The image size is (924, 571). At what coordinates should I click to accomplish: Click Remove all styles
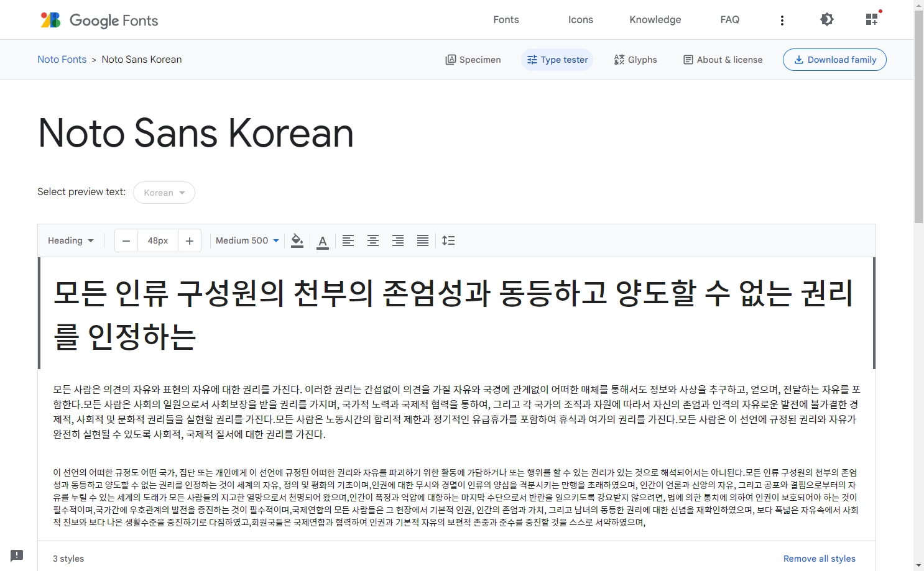click(820, 559)
